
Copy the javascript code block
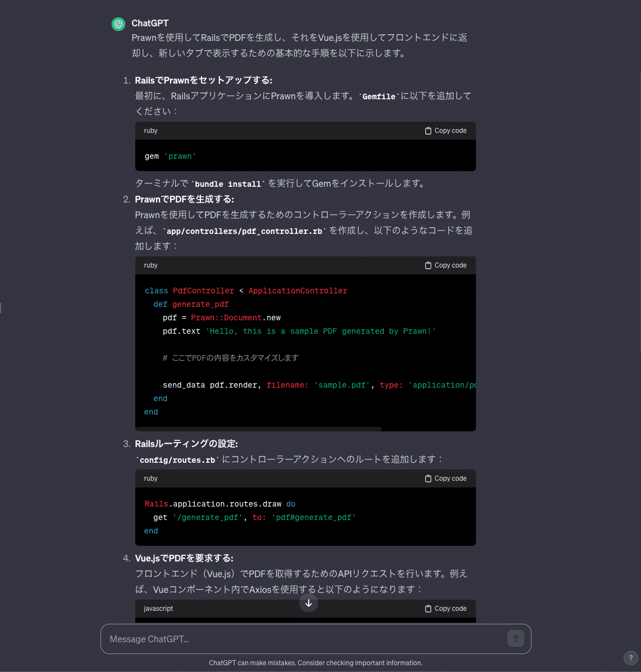pos(446,609)
